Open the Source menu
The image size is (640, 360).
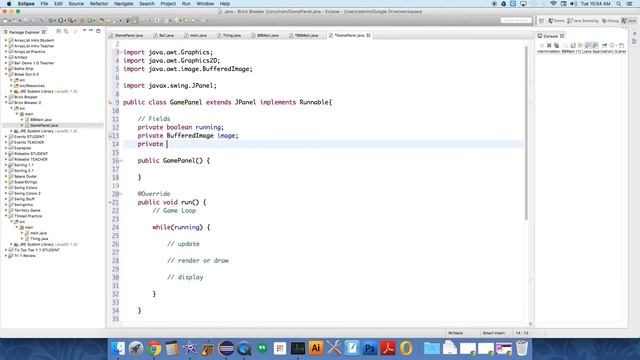point(76,4)
